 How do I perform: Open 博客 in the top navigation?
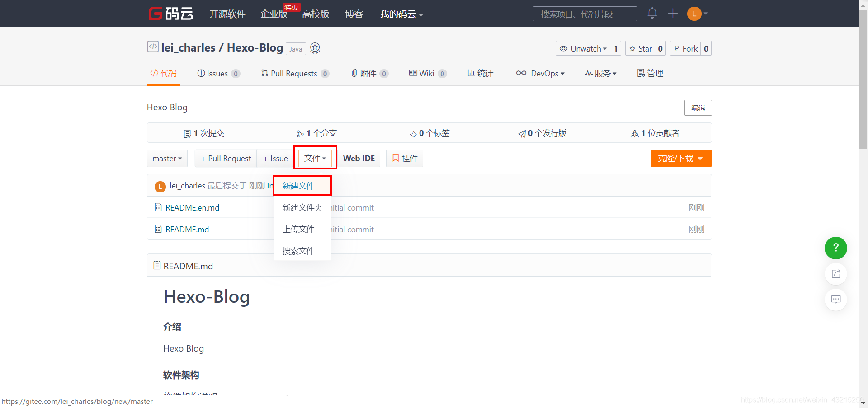(354, 14)
